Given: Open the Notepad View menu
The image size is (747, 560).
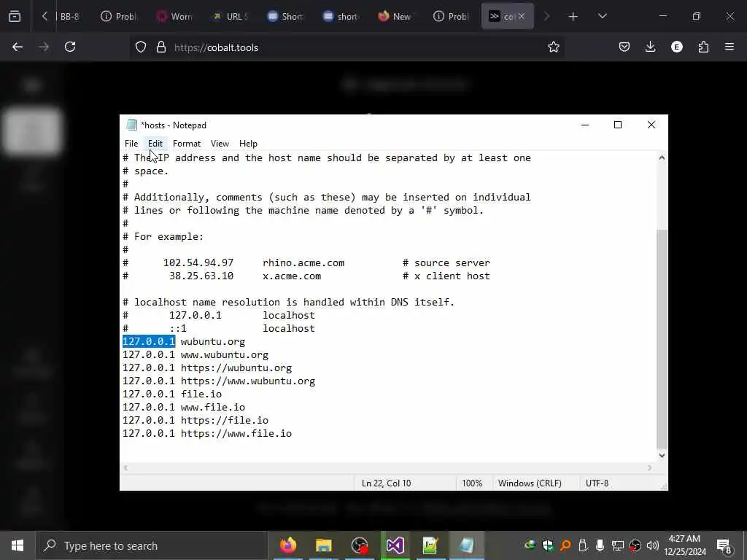Looking at the screenshot, I should (x=220, y=144).
